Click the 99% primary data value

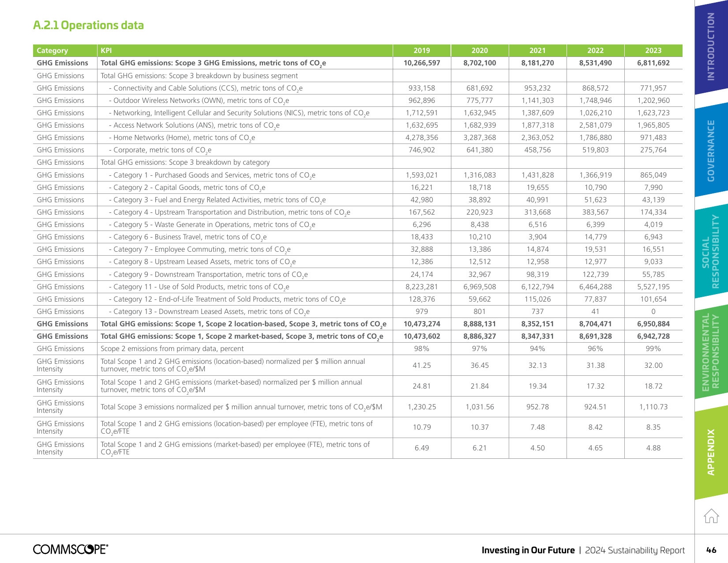[653, 349]
